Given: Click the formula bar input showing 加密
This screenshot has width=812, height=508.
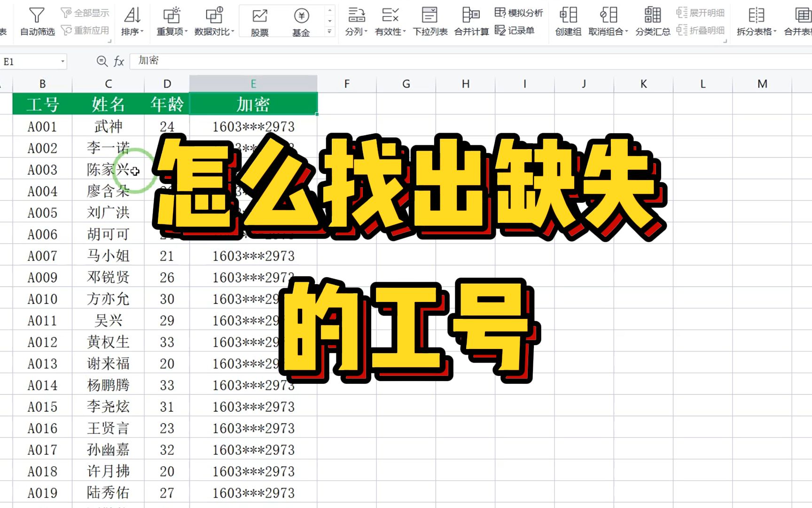Looking at the screenshot, I should point(470,61).
